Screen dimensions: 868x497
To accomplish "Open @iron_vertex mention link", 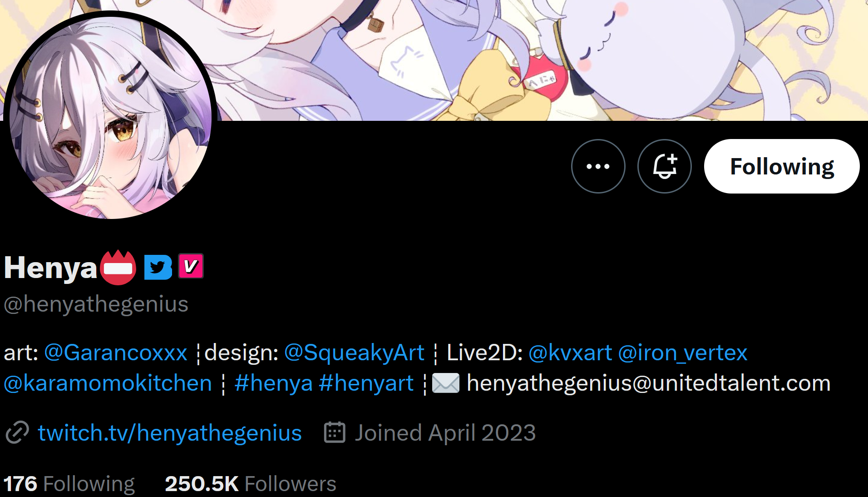I will [683, 353].
